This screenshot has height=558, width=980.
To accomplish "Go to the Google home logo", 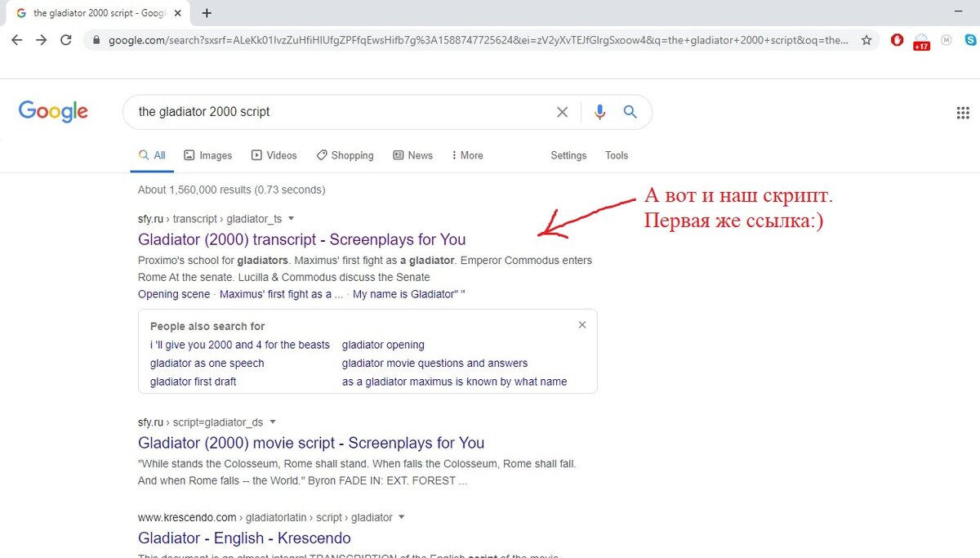I will coord(53,112).
